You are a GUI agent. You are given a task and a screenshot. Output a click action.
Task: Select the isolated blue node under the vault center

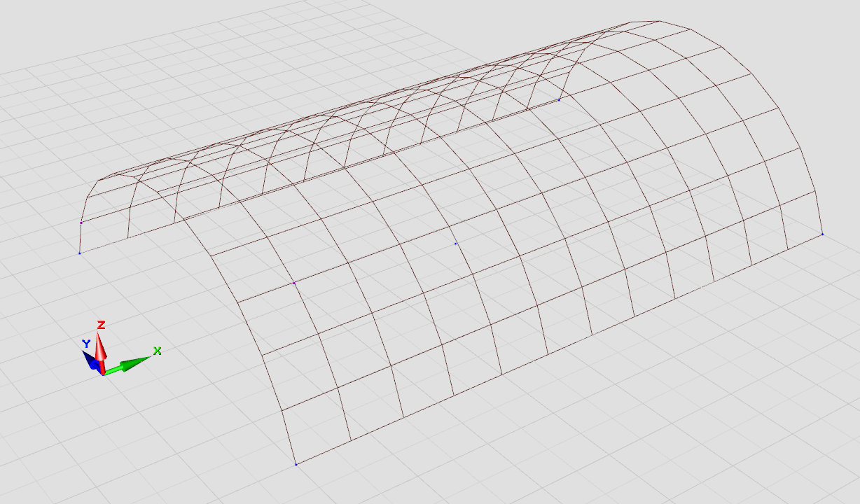456,244
